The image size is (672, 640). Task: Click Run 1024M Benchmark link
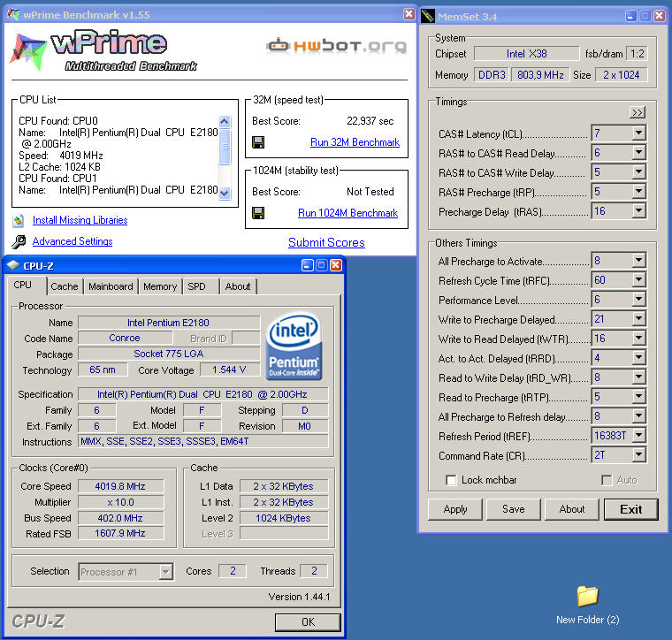tap(348, 213)
